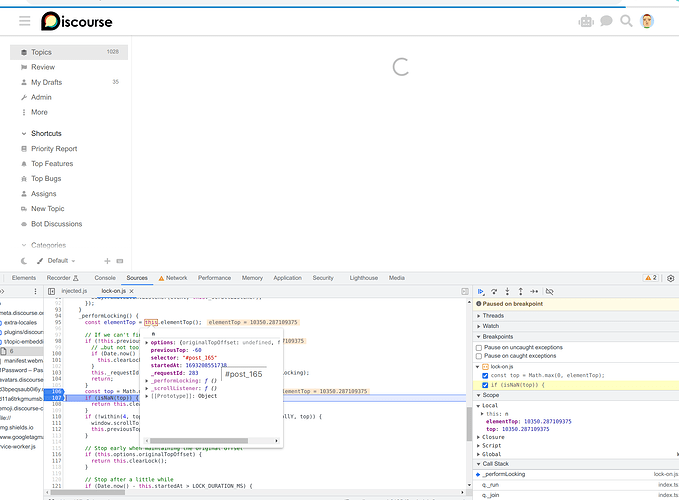Click the dark mode moon icon
Viewport: 679px width, 500px height.
point(24,261)
